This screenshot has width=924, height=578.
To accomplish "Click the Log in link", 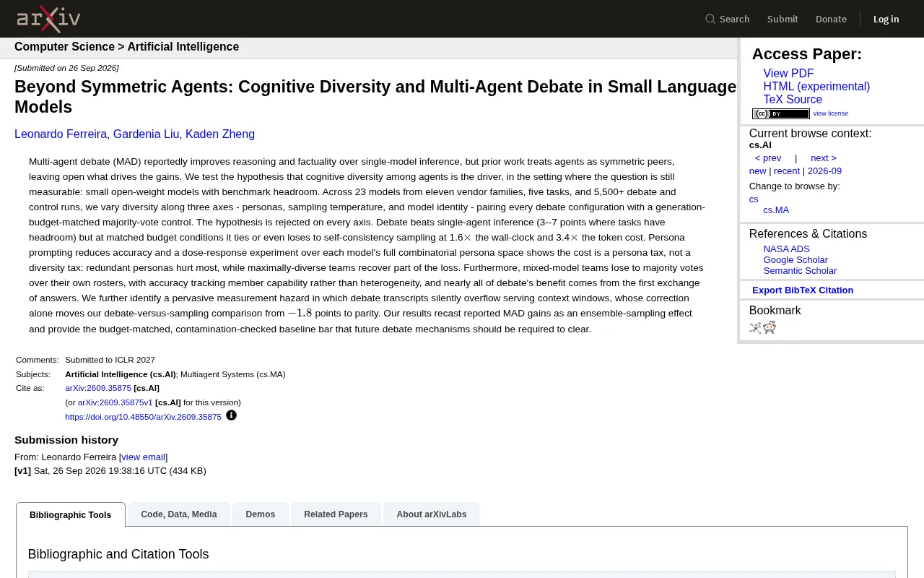I will [886, 19].
